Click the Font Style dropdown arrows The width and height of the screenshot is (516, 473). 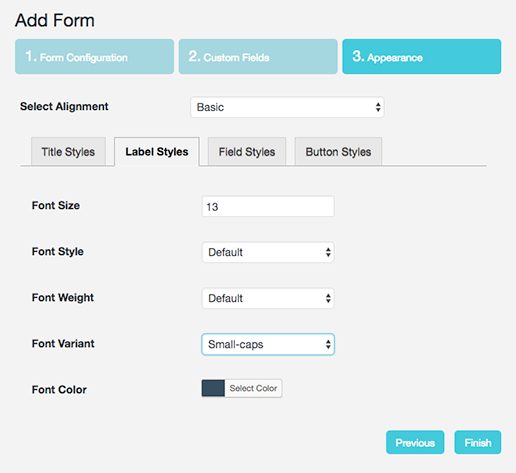click(x=328, y=252)
